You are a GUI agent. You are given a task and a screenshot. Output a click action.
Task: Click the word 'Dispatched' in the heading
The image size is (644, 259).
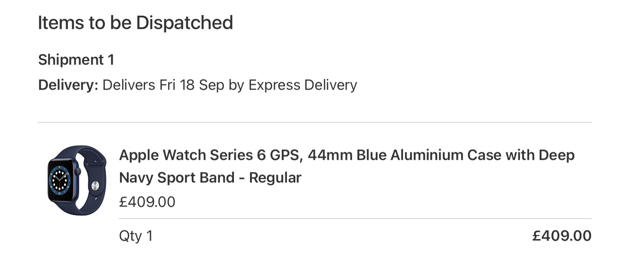pyautogui.click(x=184, y=23)
